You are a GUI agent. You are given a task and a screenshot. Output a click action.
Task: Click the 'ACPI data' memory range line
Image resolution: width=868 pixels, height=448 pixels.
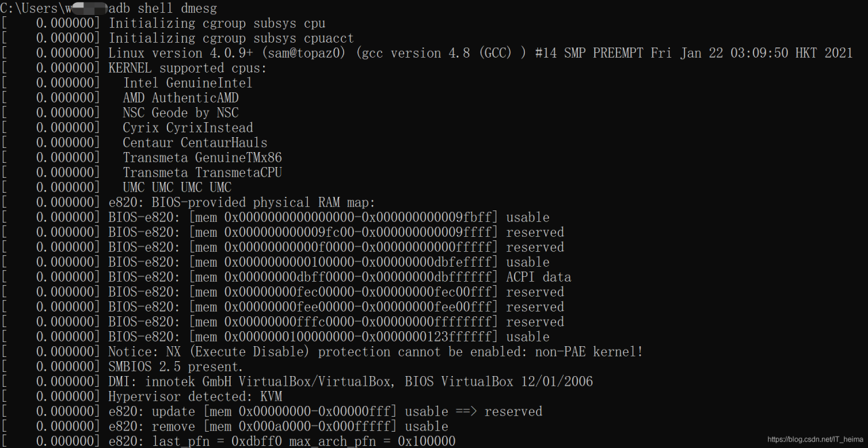click(x=339, y=277)
